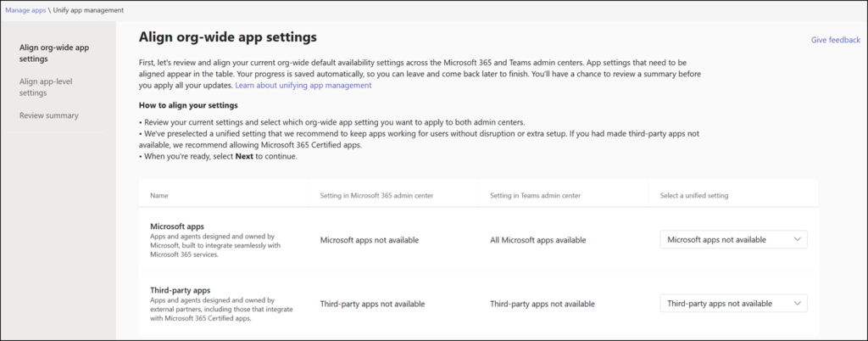Open Learn about unifying app management link
This screenshot has height=341, width=868.
303,86
